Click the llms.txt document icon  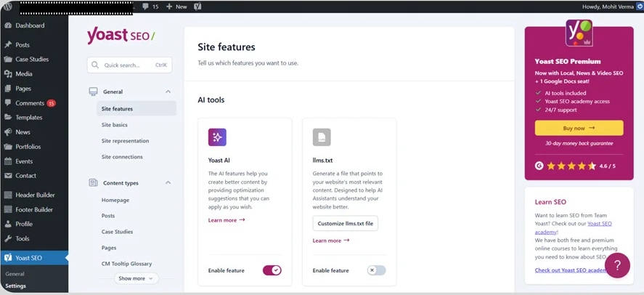pyautogui.click(x=322, y=137)
